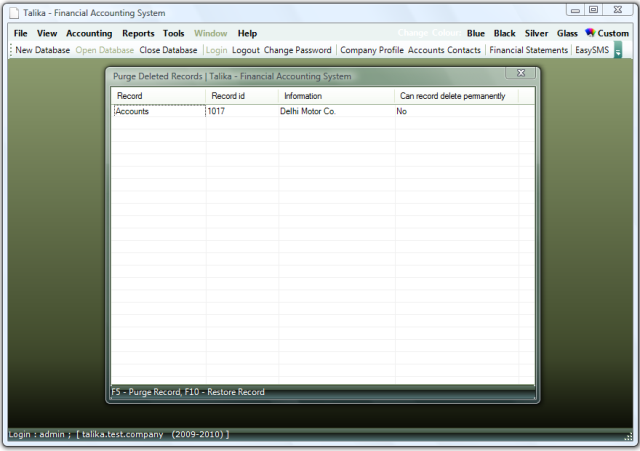Screen dimensions: 640x451
Task: Open the Tools menu
Action: coord(174,33)
